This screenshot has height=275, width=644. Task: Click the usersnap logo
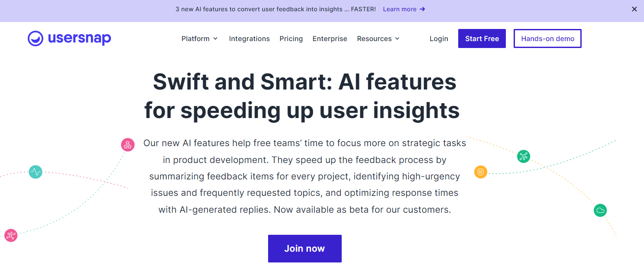point(69,38)
